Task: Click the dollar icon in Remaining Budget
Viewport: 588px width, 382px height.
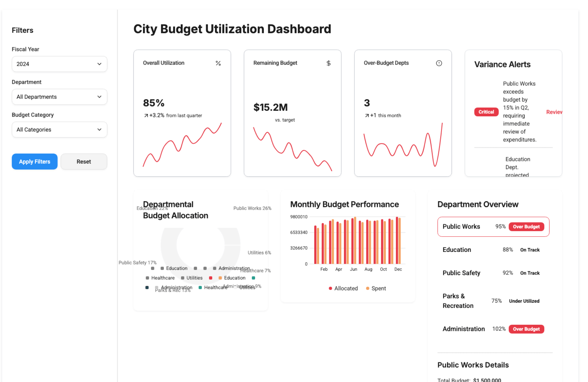Action: coord(328,63)
